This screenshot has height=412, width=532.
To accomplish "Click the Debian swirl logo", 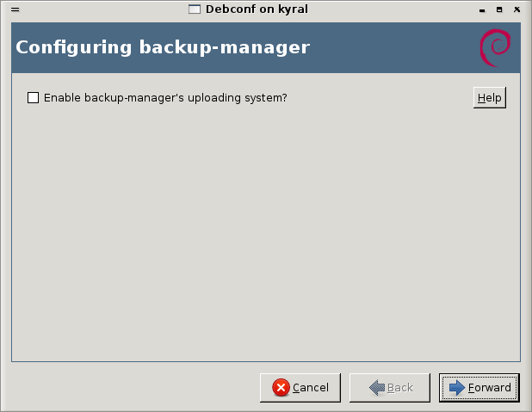I will pos(495,48).
